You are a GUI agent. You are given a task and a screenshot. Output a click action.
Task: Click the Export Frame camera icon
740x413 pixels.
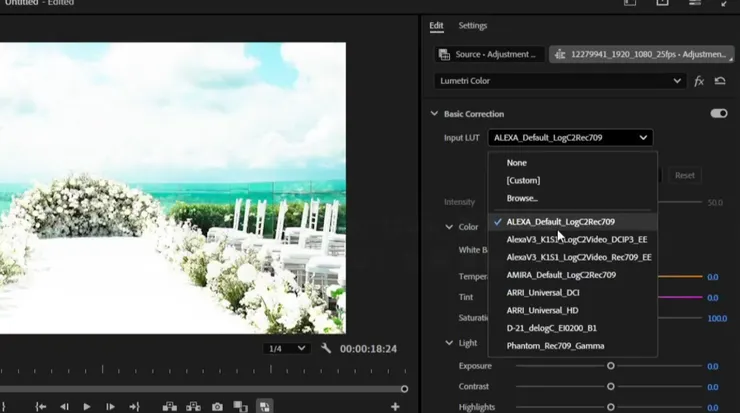[217, 406]
